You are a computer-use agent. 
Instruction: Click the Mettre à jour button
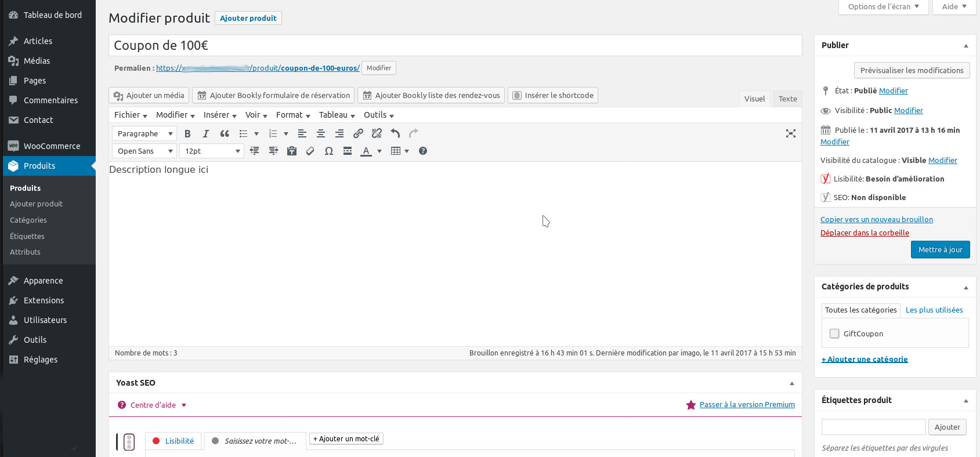tap(940, 250)
